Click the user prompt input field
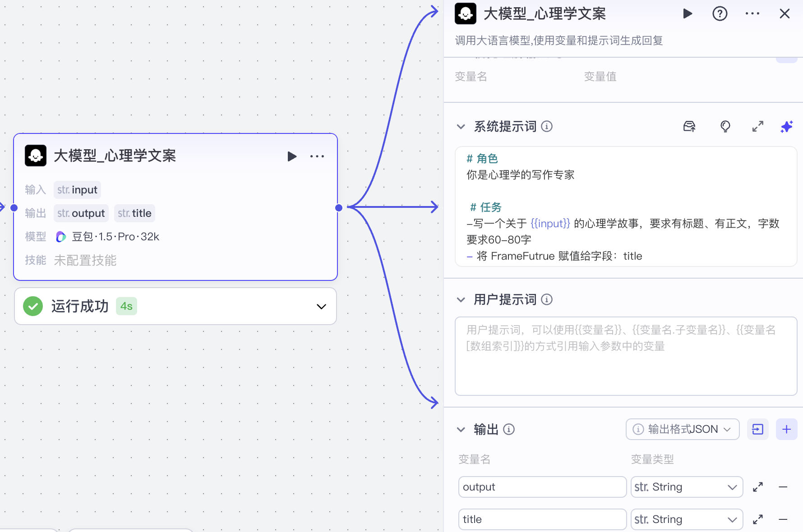803x532 pixels. point(626,356)
